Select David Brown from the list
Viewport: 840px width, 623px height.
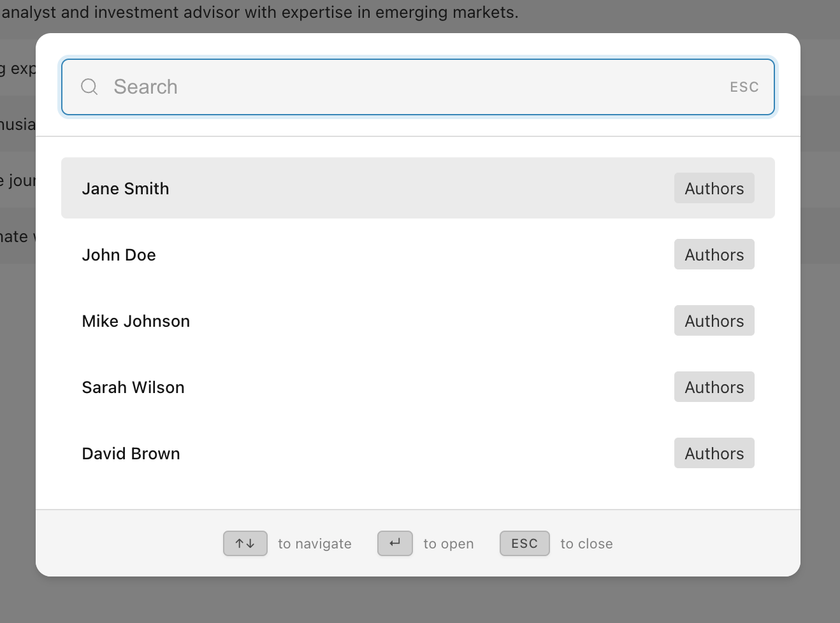[131, 454]
